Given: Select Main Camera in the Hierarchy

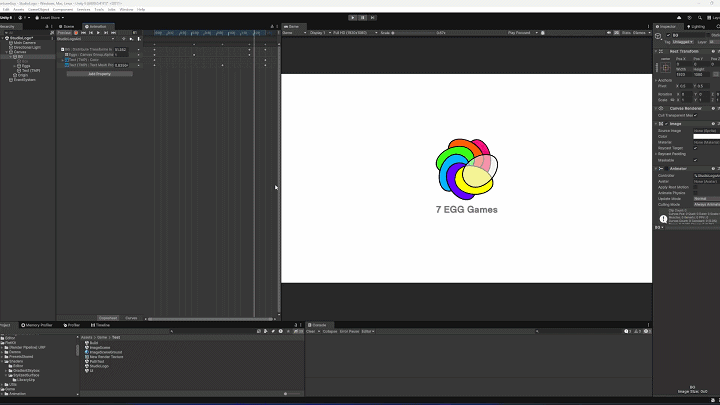Looking at the screenshot, I should tap(24, 43).
